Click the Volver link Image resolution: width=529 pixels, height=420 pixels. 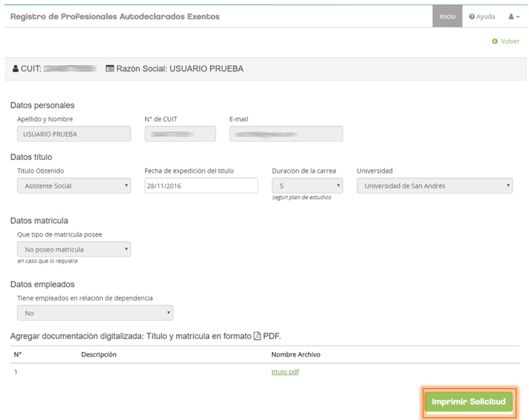click(x=509, y=41)
